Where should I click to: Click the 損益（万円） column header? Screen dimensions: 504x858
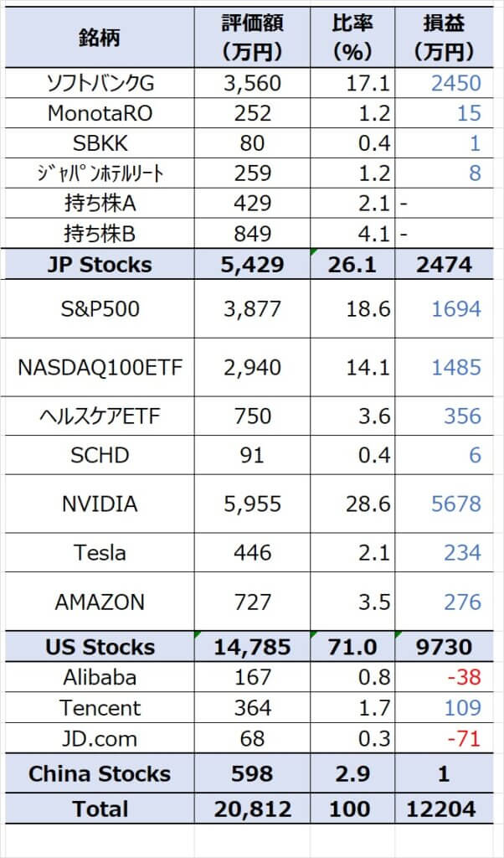coord(443,38)
